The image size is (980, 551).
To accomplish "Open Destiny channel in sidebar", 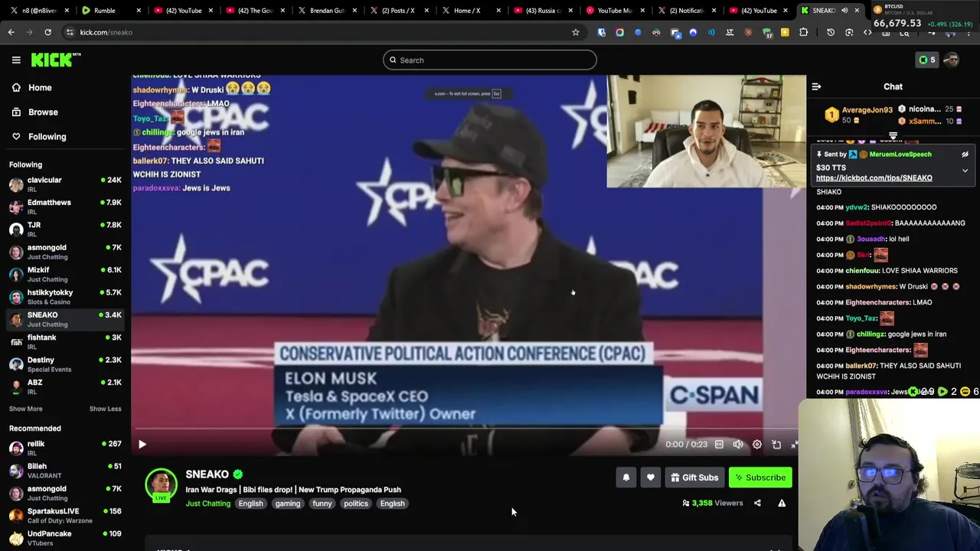I will point(65,364).
